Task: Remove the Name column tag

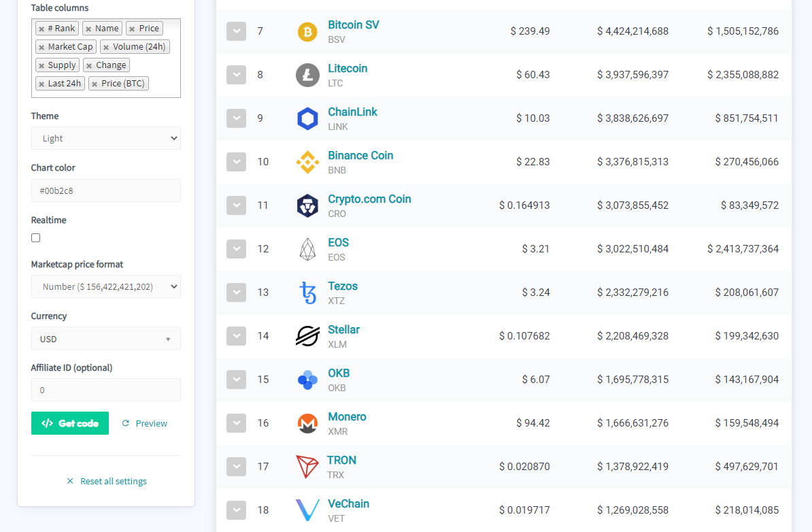Action: coord(88,29)
